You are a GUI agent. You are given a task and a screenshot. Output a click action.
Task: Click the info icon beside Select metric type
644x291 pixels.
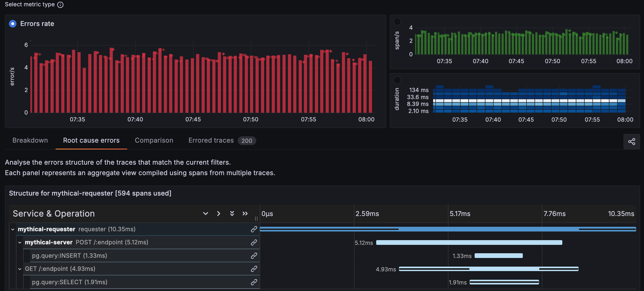tap(60, 4)
